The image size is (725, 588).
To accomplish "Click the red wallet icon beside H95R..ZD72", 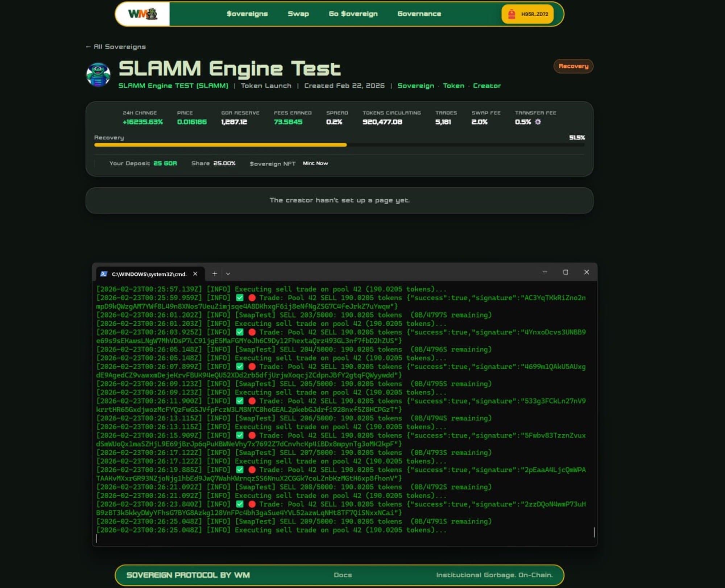I will (511, 14).
